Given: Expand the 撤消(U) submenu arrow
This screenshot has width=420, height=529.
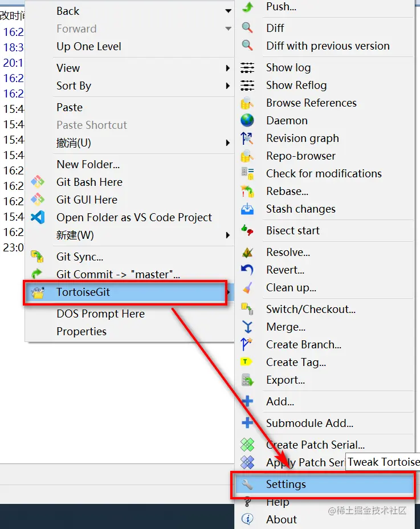Looking at the screenshot, I should 228,143.
